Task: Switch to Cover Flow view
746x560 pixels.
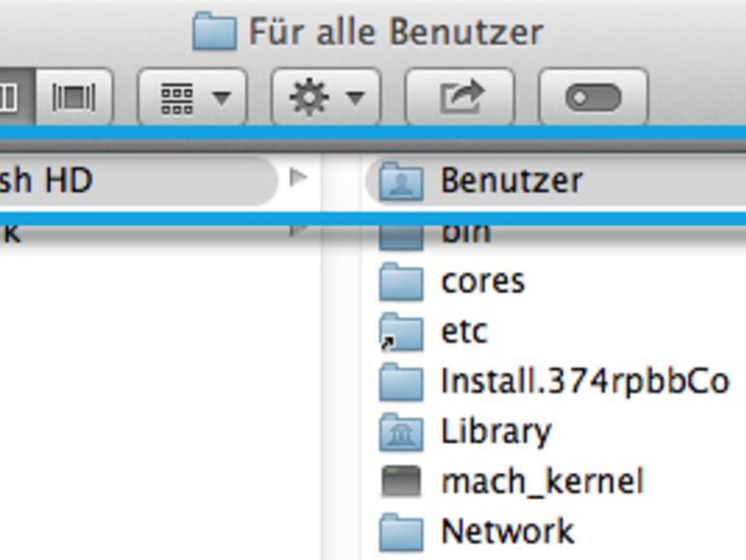Action: [74, 97]
